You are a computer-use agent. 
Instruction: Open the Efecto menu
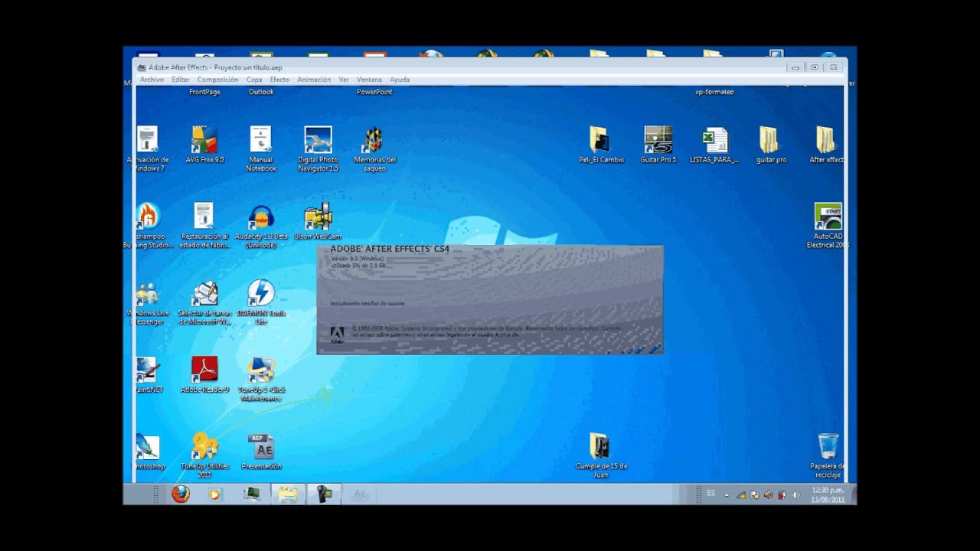coord(279,80)
